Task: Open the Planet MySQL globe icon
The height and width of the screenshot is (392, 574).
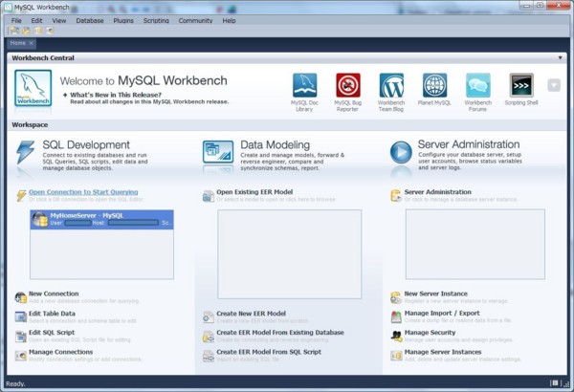Action: (x=434, y=85)
